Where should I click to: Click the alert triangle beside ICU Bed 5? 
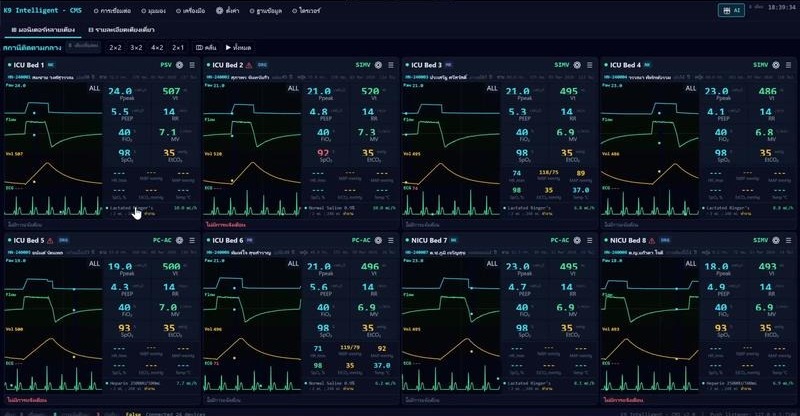tap(50, 240)
